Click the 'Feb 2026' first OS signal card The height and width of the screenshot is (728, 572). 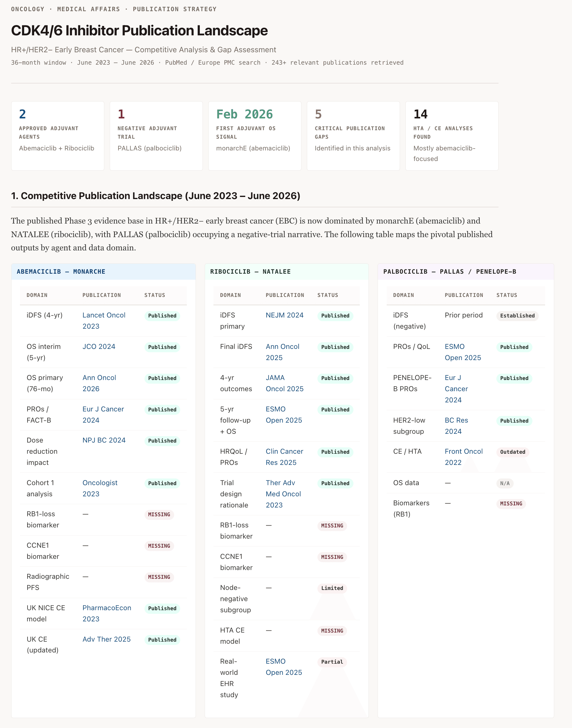255,136
